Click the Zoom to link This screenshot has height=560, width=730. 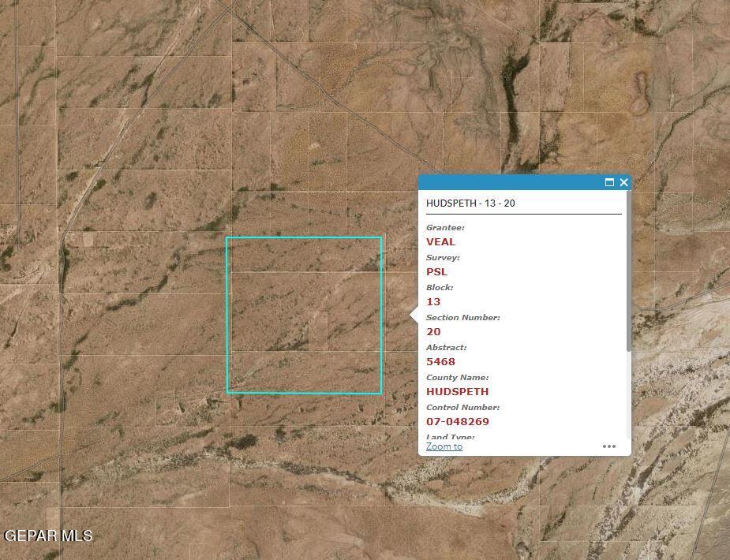tap(444, 446)
